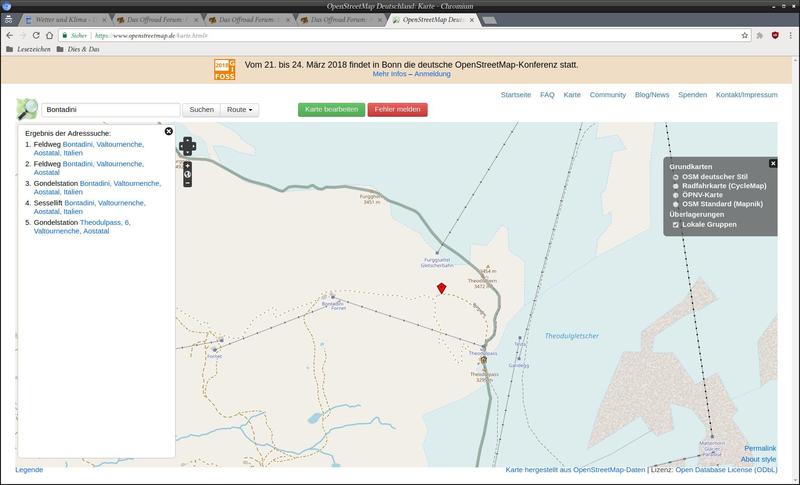Open result 5 Gondelstation Theodulpass
The width and height of the screenshot is (800, 485).
[x=82, y=226]
